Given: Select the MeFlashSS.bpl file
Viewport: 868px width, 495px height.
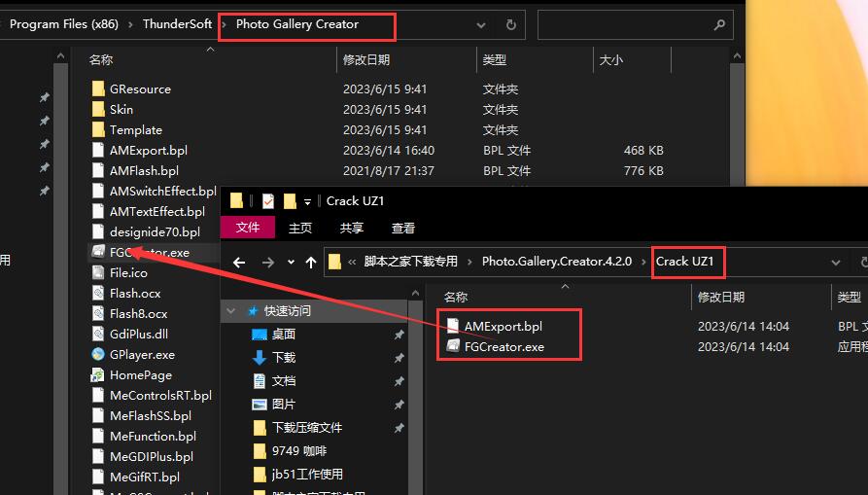Looking at the screenshot, I should click(x=142, y=416).
